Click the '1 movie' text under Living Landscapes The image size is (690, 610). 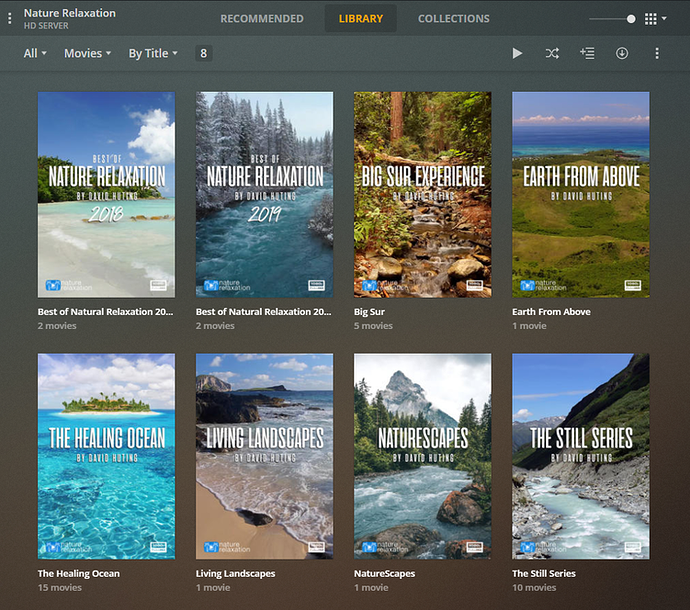[x=213, y=588]
